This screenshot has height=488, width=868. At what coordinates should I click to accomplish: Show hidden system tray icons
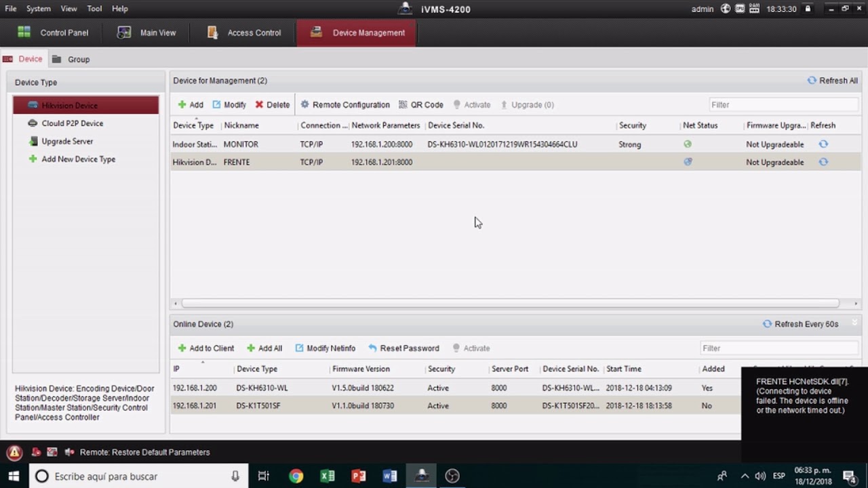coord(745,476)
